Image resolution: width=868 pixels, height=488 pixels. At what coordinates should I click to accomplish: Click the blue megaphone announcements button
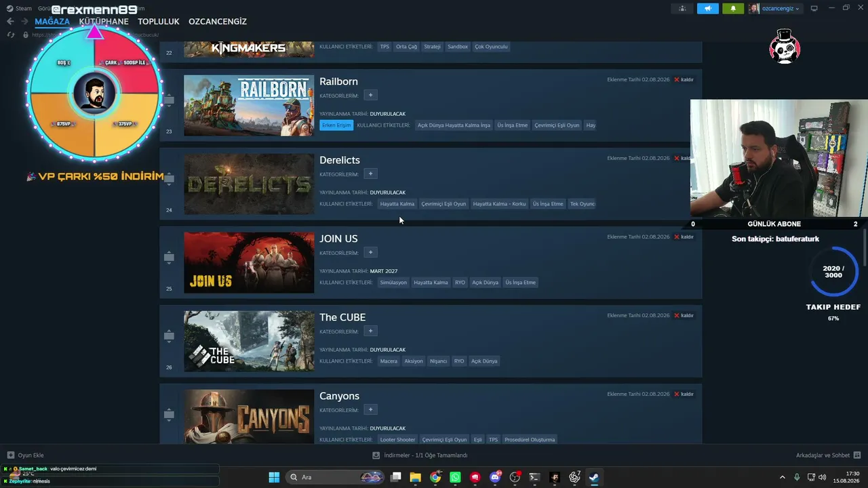click(x=707, y=9)
